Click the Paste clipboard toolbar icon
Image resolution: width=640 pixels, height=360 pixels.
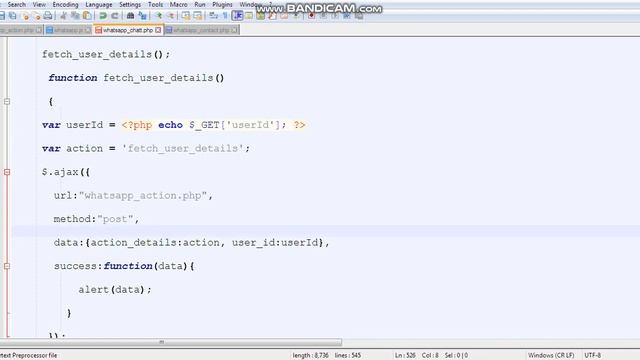click(x=87, y=16)
